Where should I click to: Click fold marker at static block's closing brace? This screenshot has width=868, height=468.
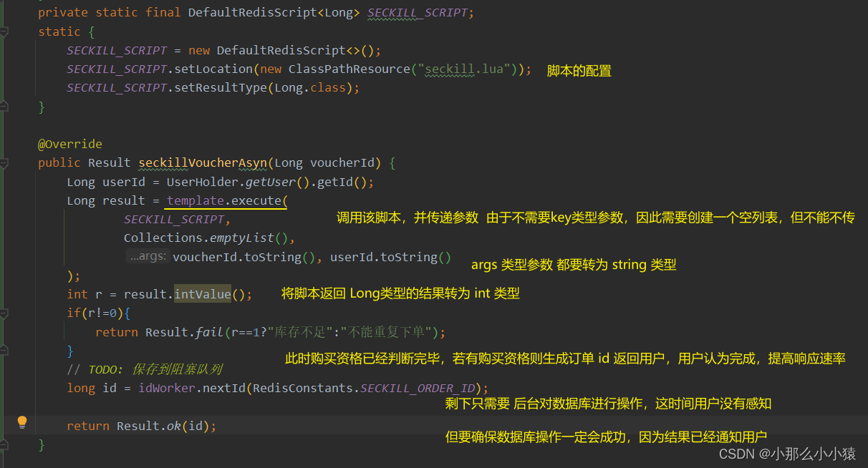[x=4, y=107]
